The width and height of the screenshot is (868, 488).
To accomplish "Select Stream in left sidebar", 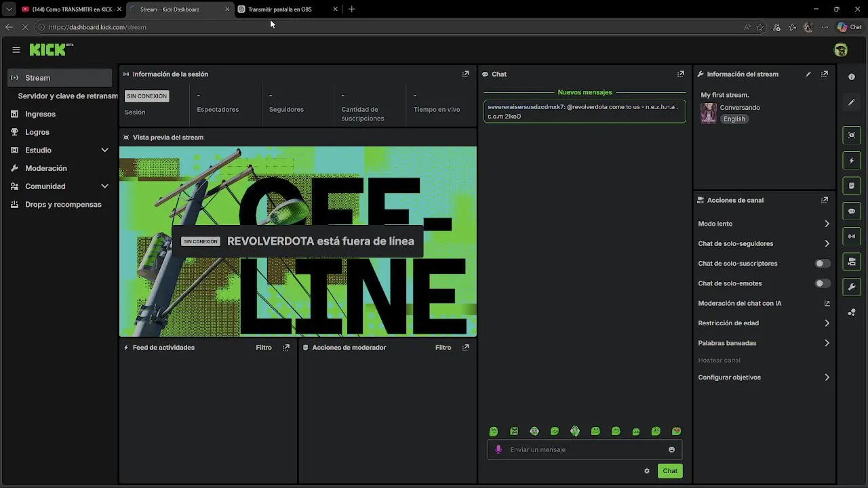I will pos(60,78).
